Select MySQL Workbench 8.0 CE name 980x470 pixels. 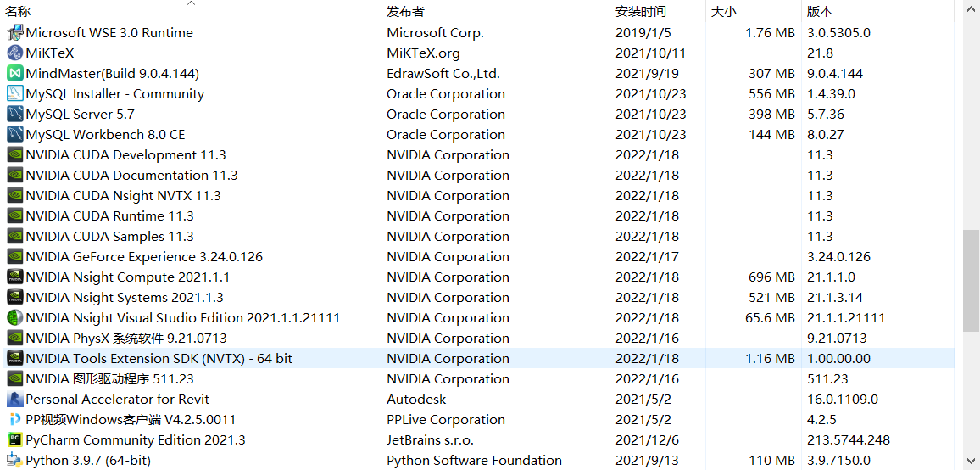pyautogui.click(x=106, y=135)
